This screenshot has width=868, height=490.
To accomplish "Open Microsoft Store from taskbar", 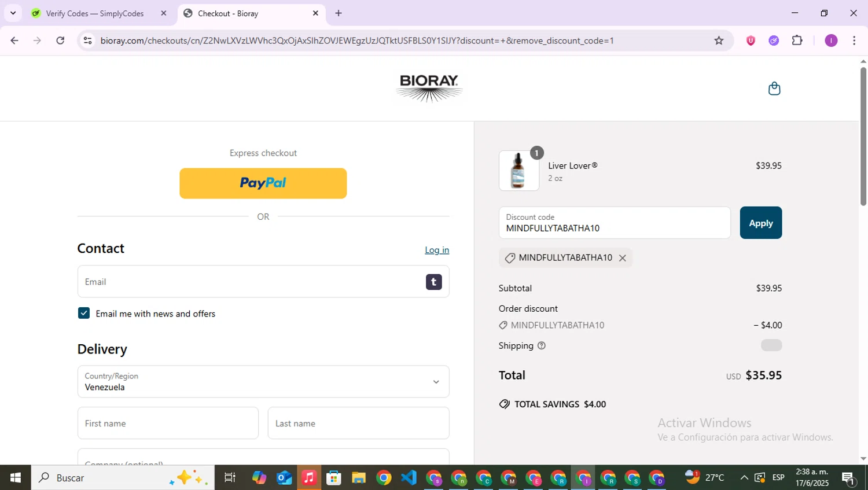I will point(334,478).
